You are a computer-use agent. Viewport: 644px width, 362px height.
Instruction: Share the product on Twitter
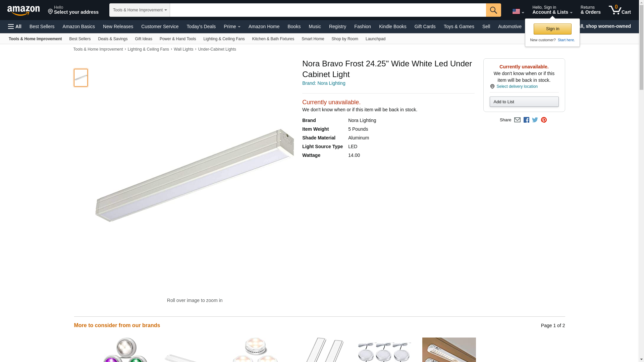[535, 120]
